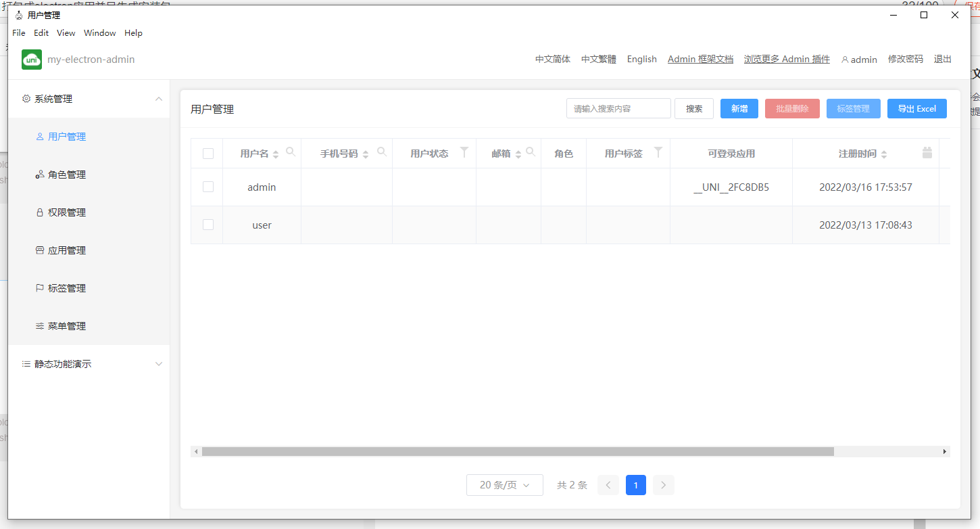Select 角色管理 from the sidebar
The width and height of the screenshot is (980, 529).
pyautogui.click(x=68, y=174)
